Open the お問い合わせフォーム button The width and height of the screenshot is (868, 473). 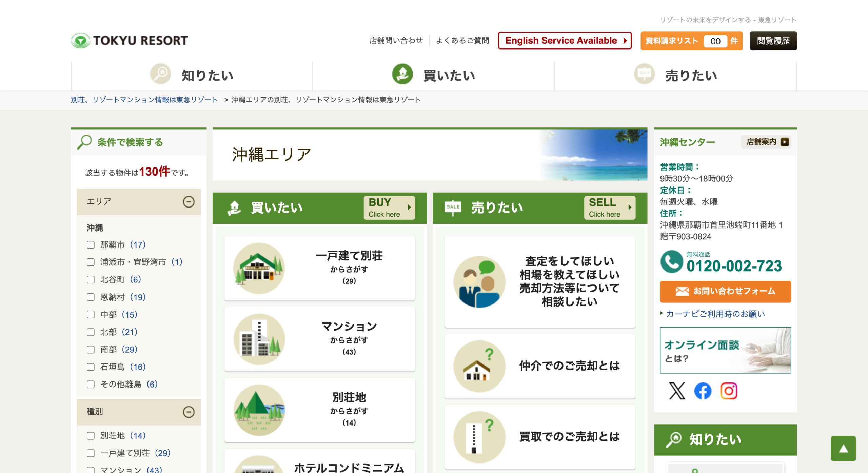(725, 291)
